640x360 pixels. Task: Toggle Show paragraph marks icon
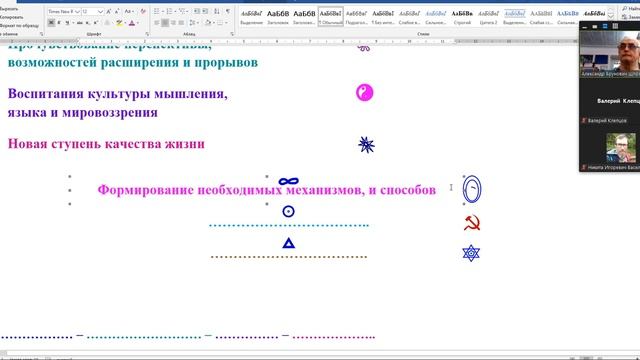[228, 11]
